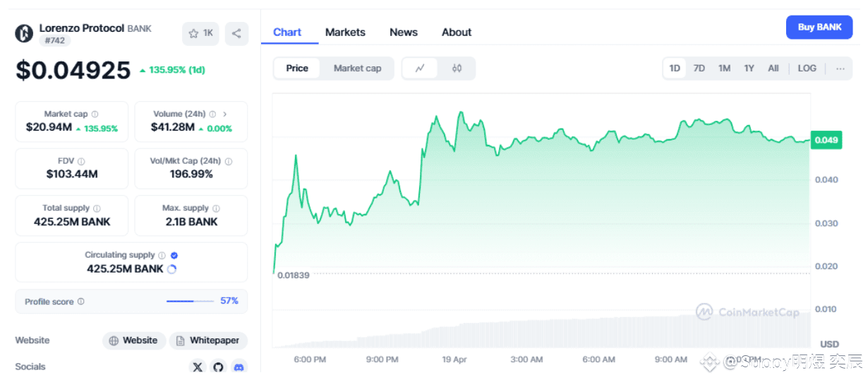Click the Profile score progress bar
868x380 pixels.
(x=190, y=302)
